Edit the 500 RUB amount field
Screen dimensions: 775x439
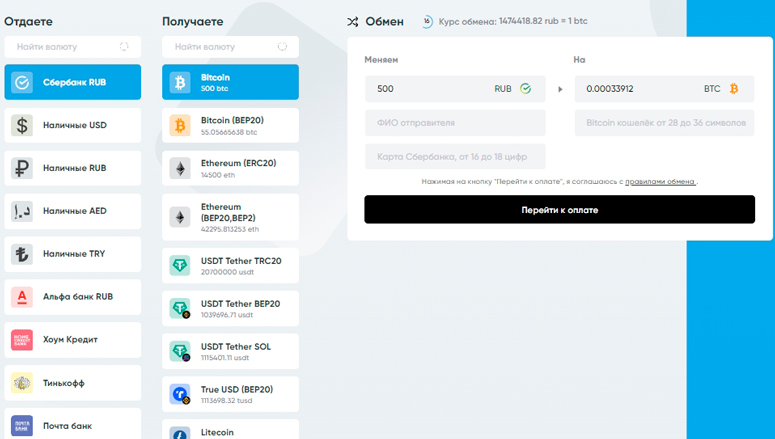click(x=455, y=89)
